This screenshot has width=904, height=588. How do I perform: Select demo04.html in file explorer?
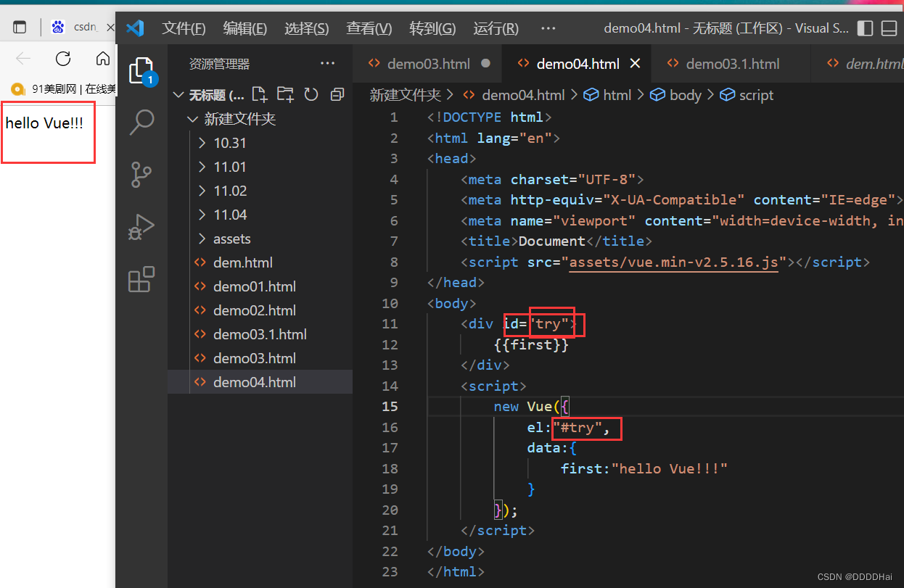(x=260, y=382)
